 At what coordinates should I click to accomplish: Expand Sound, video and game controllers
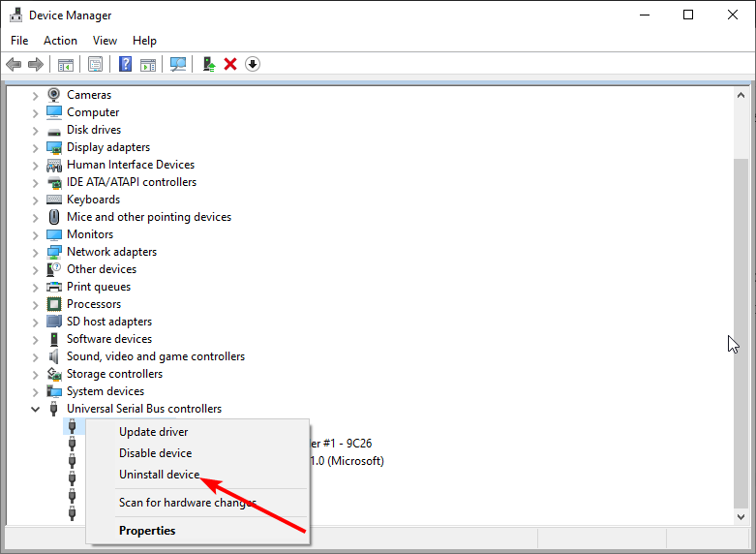coord(35,357)
